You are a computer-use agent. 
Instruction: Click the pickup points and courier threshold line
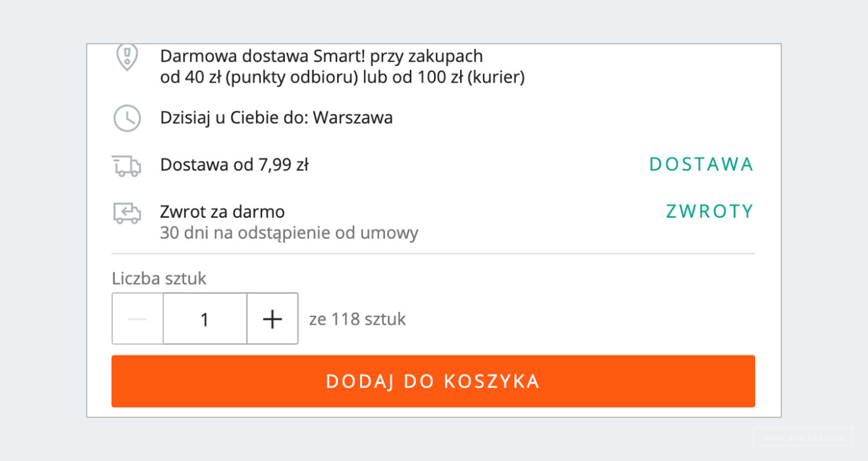(x=342, y=77)
